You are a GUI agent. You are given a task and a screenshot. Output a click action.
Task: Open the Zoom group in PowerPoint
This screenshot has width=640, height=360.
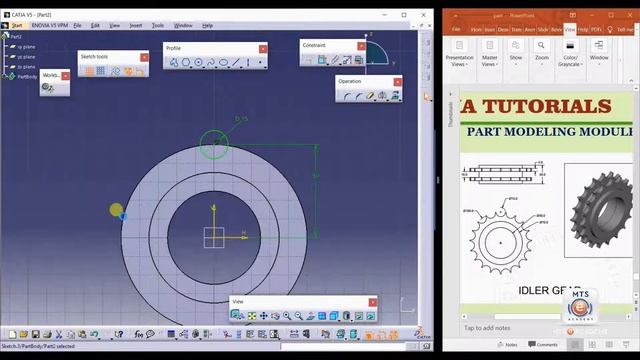pyautogui.click(x=542, y=55)
